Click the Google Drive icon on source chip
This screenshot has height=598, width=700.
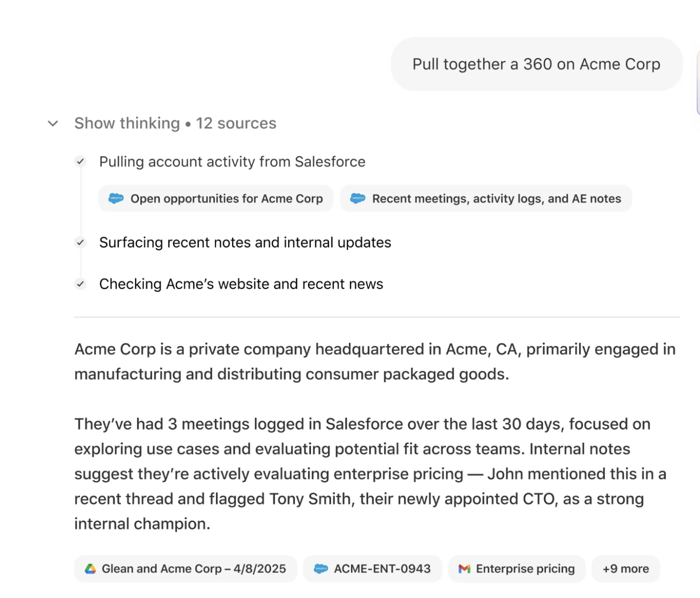[x=90, y=569]
